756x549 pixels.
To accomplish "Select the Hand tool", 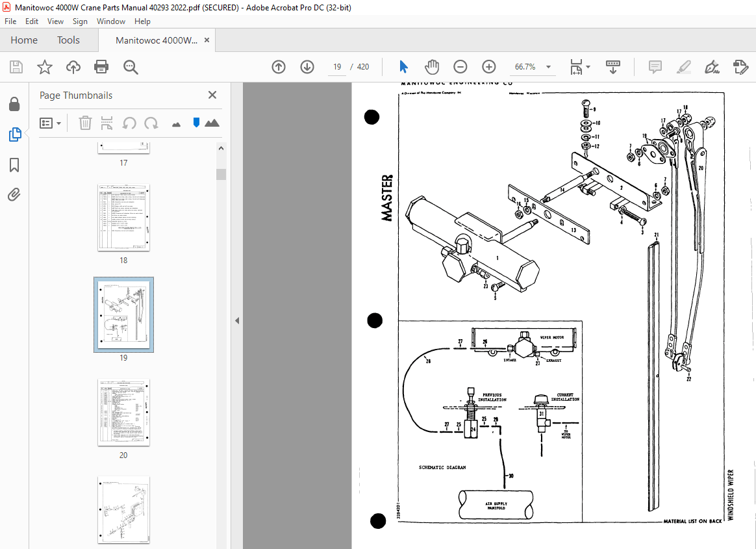I will pos(431,67).
